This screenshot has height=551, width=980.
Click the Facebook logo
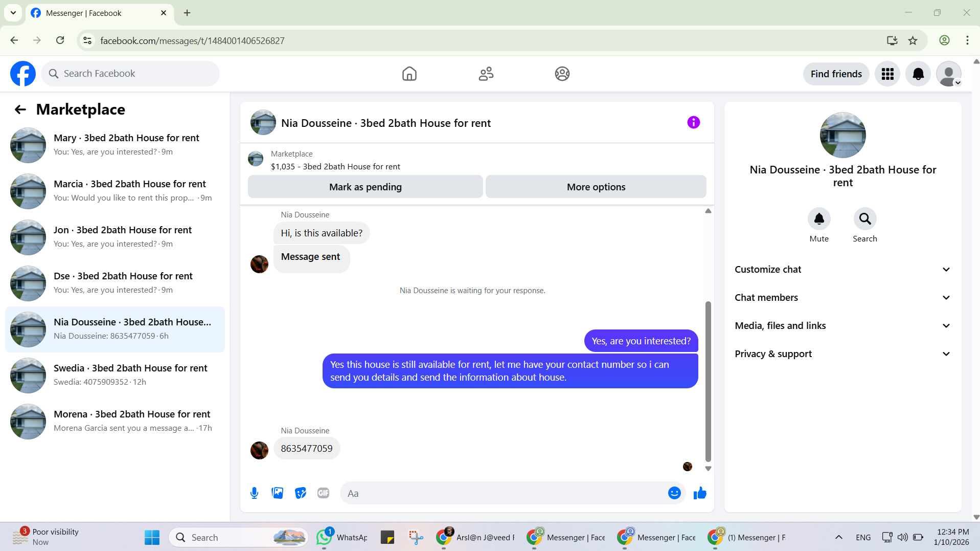pyautogui.click(x=23, y=74)
